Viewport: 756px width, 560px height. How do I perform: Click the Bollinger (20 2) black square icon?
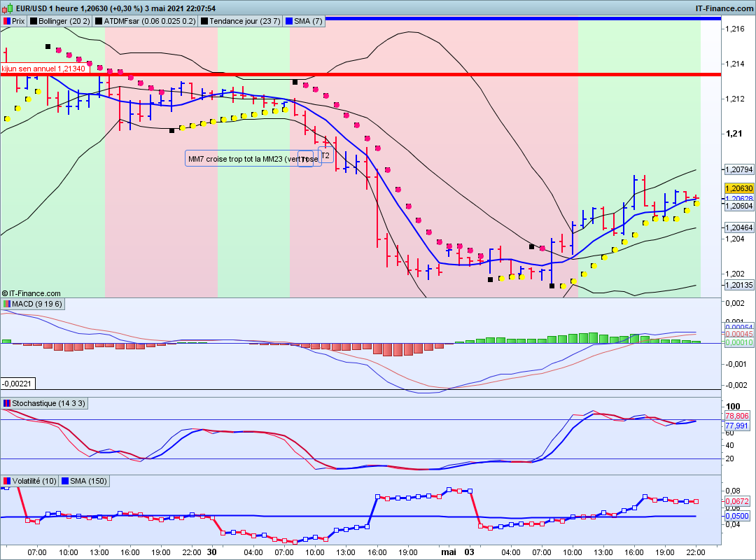(x=34, y=21)
